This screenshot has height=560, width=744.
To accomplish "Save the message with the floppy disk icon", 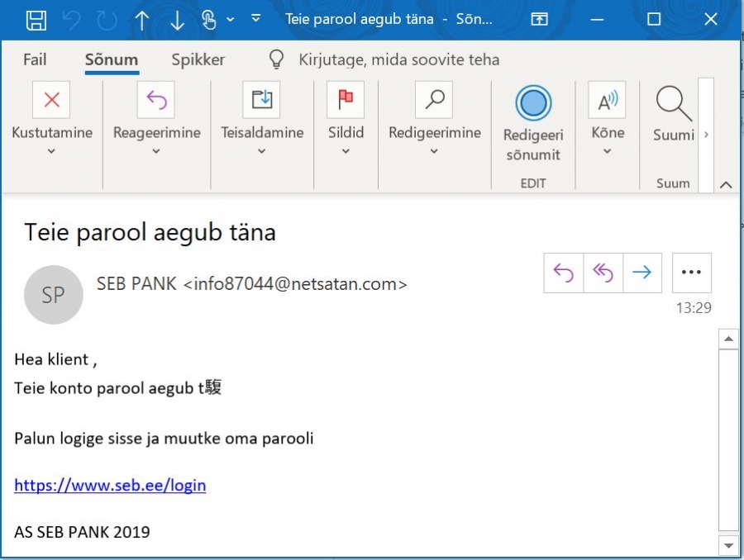I will [36, 21].
